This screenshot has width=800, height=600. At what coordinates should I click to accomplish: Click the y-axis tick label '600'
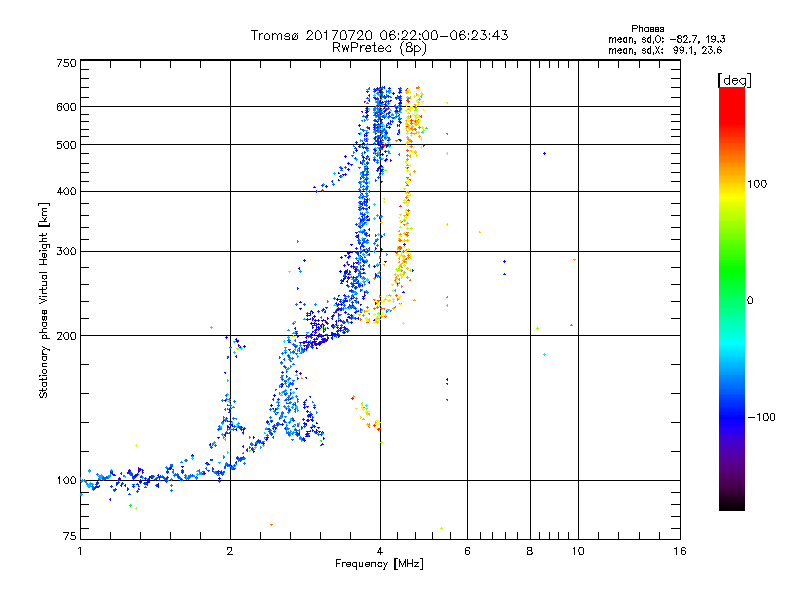pos(66,107)
